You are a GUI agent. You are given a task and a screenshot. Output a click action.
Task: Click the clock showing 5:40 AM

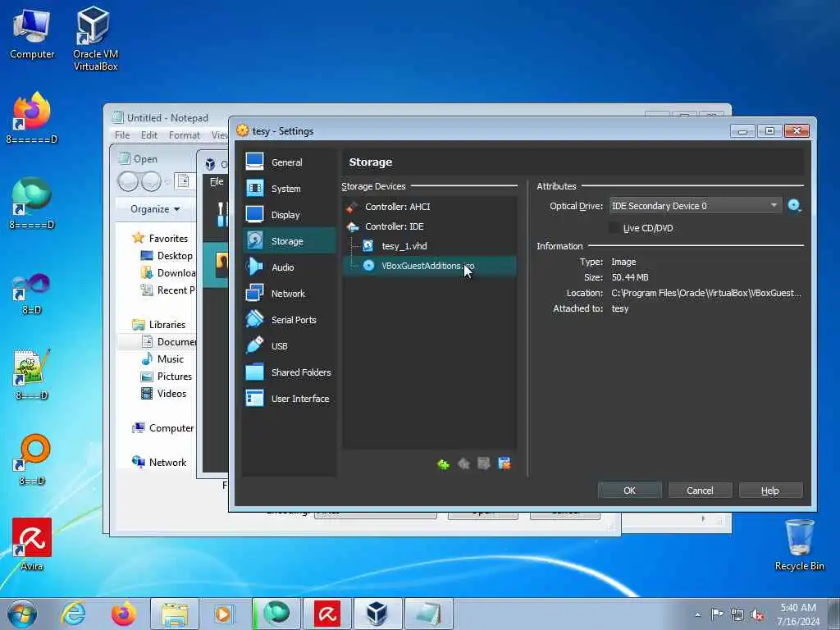click(x=798, y=614)
